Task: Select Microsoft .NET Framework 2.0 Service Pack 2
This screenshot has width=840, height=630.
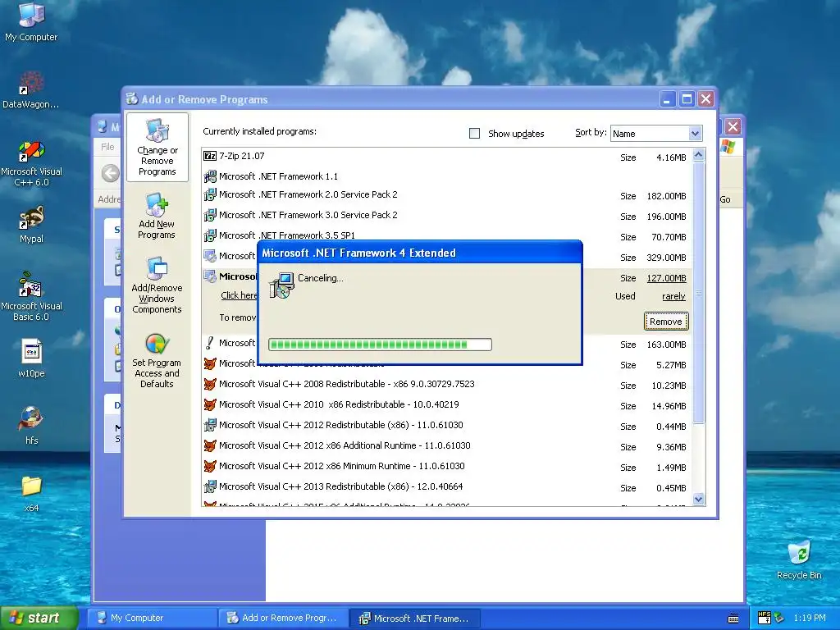Action: click(x=447, y=195)
